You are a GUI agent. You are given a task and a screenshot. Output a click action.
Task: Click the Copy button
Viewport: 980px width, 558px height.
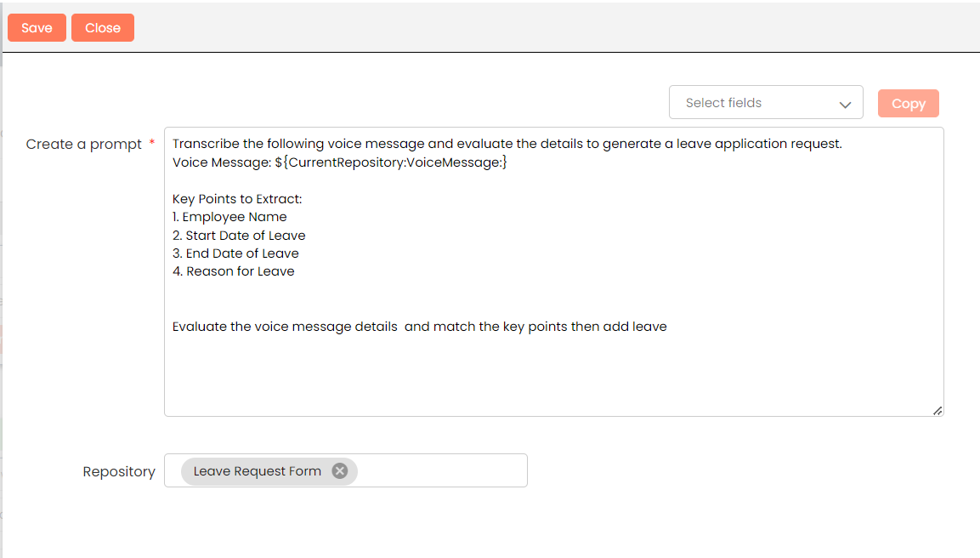pyautogui.click(x=908, y=104)
